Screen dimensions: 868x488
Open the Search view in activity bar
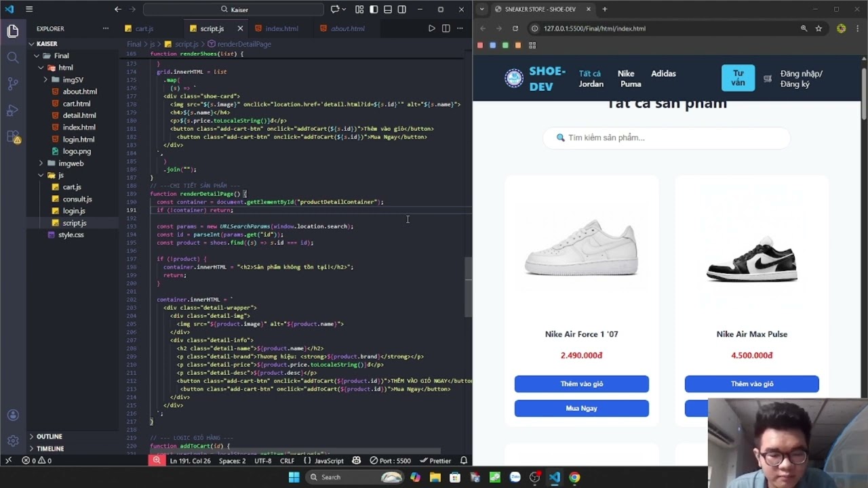click(x=12, y=58)
